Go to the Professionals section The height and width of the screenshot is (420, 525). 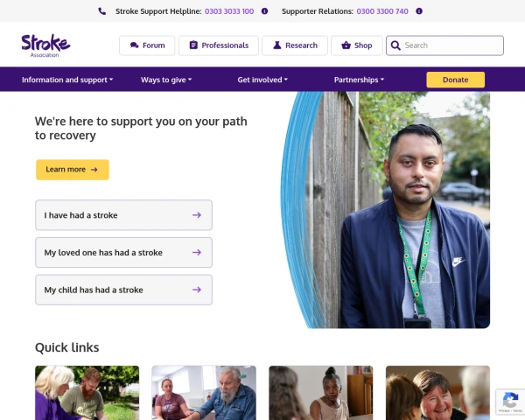219,45
